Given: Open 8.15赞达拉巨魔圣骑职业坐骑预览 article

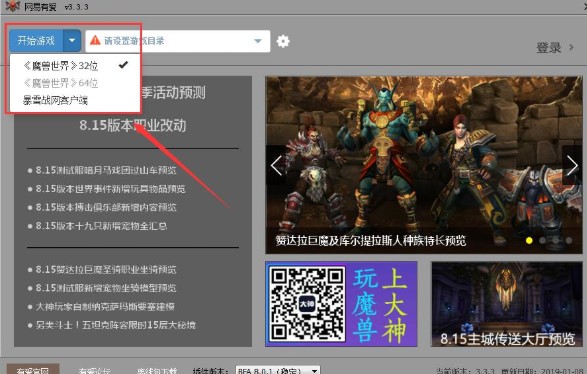Looking at the screenshot, I should (106, 270).
